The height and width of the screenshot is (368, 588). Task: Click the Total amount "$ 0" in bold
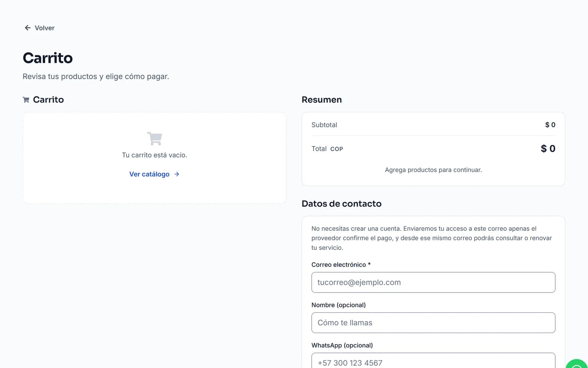548,149
